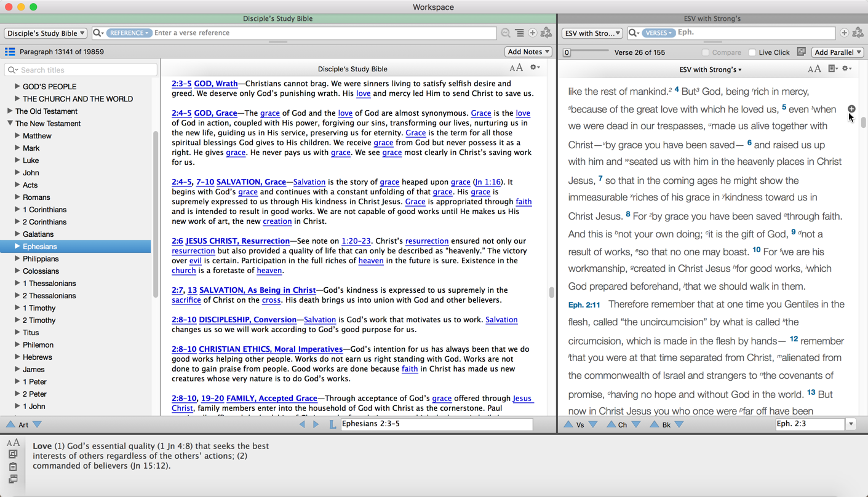Click the table of contents list icon
This screenshot has height=497, width=868.
click(10, 52)
